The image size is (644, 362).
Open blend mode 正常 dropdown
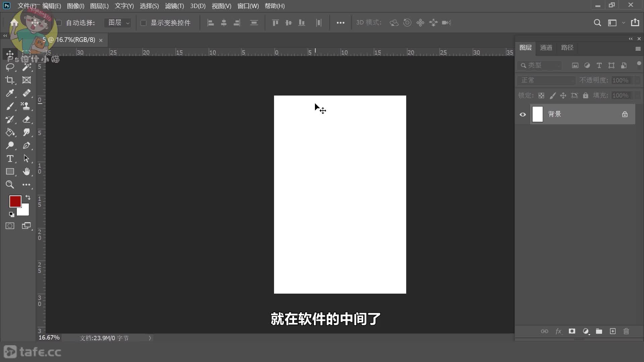point(546,80)
